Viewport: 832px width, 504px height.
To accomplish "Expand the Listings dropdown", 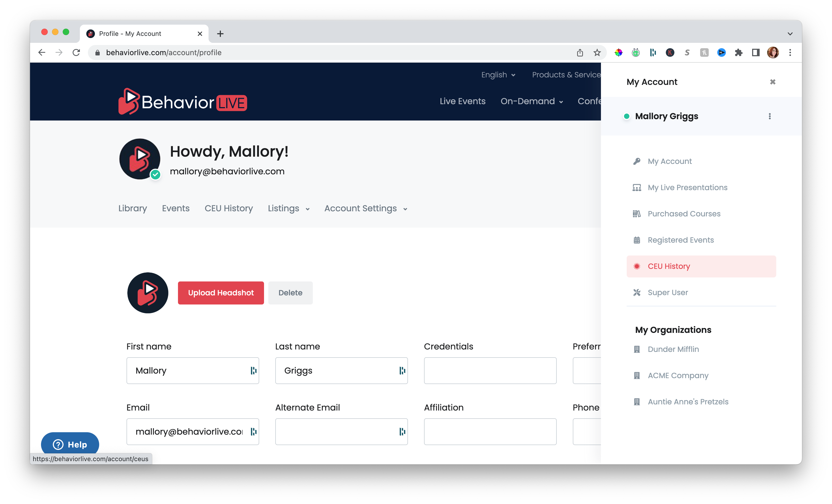I will pyautogui.click(x=289, y=208).
